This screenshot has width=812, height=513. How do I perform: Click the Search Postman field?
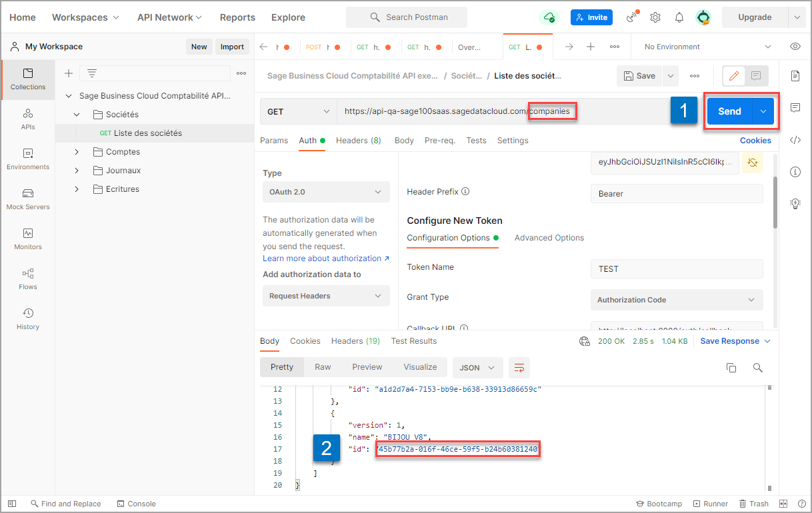(406, 17)
